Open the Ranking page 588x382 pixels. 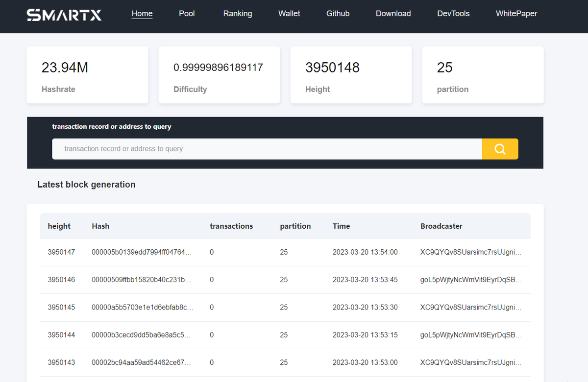pyautogui.click(x=238, y=14)
